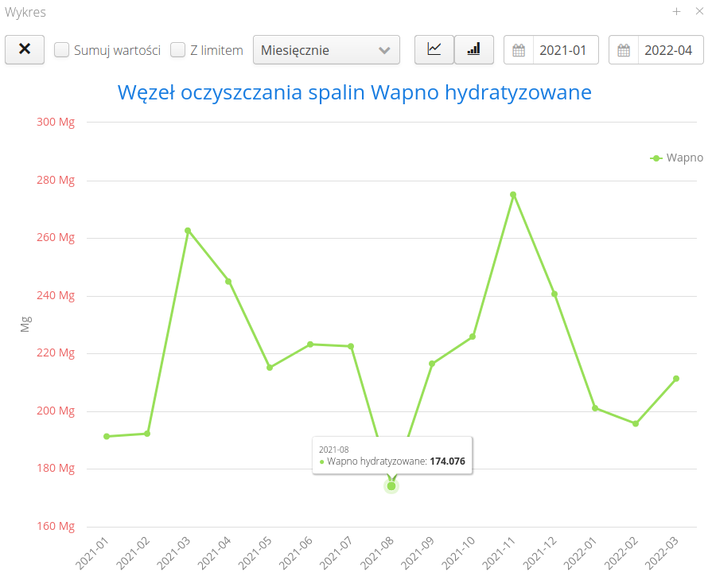
Task: Click the X clear button in toolbar
Action: coord(25,49)
